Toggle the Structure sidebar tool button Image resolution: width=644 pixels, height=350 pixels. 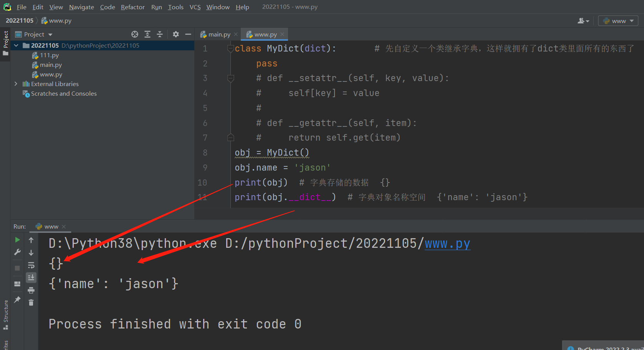click(x=5, y=315)
